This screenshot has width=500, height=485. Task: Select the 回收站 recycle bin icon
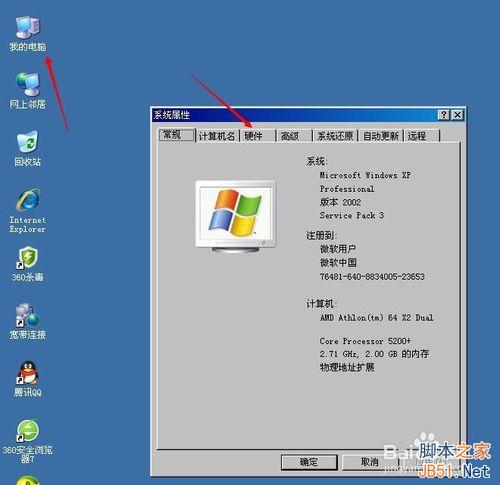28,148
